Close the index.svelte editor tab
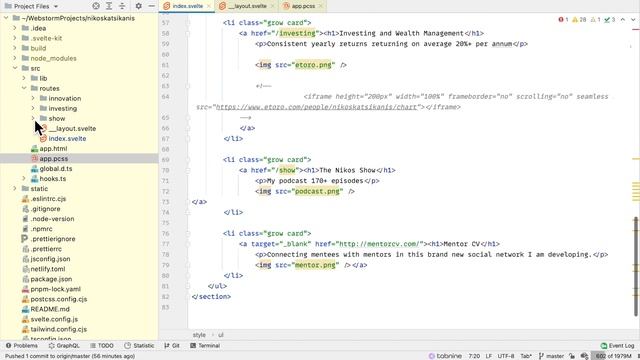Screen dimensions: 640x360 click(x=209, y=6)
